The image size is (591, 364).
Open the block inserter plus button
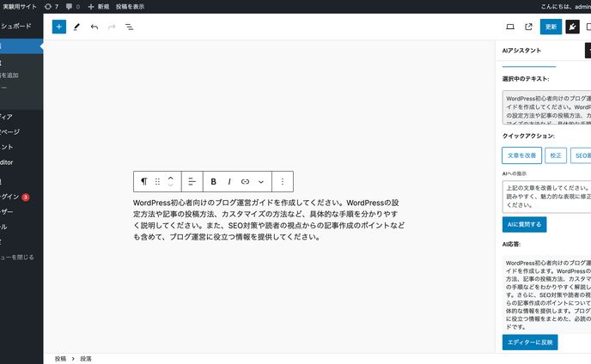58,27
